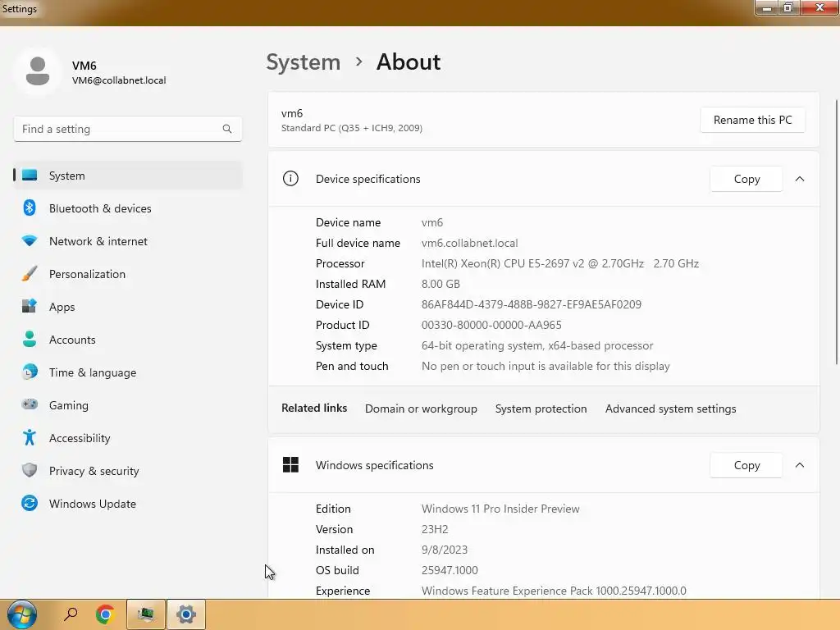The height and width of the screenshot is (630, 840).
Task: Copy the Windows specifications
Action: click(746, 465)
